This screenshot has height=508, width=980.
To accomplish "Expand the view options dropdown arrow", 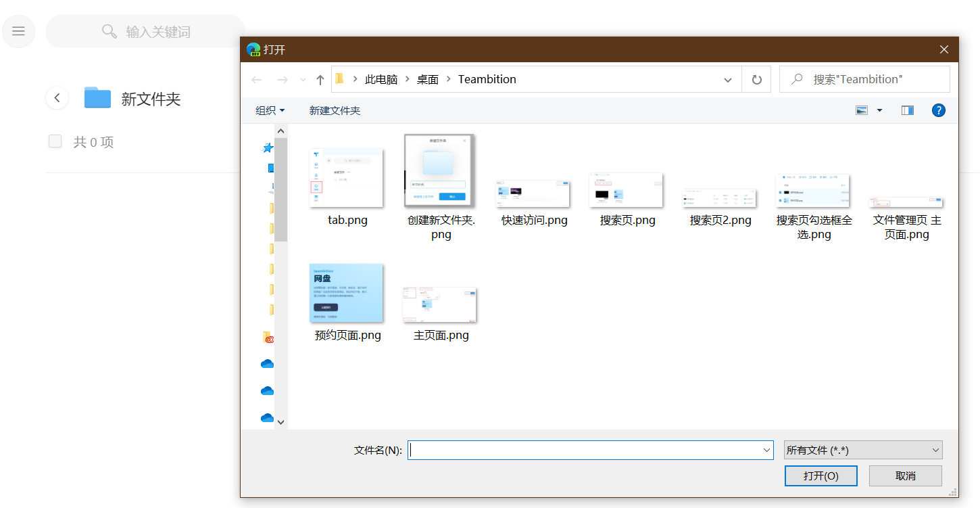I will coord(879,110).
